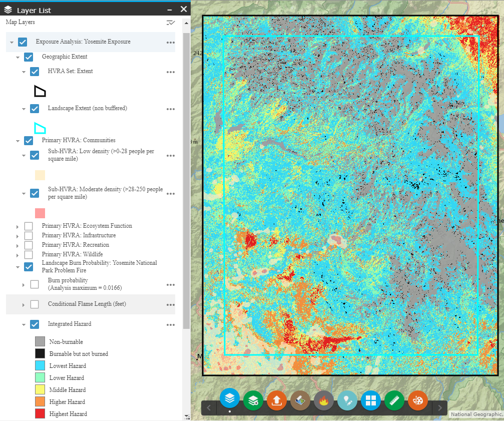Expand Conditional Flame Length legend
Image resolution: width=504 pixels, height=421 pixels.
tap(24, 305)
